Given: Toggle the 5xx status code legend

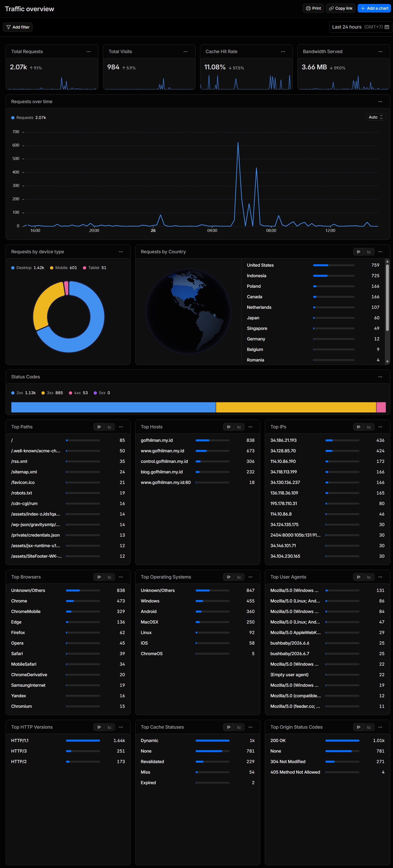Looking at the screenshot, I should coord(102,393).
